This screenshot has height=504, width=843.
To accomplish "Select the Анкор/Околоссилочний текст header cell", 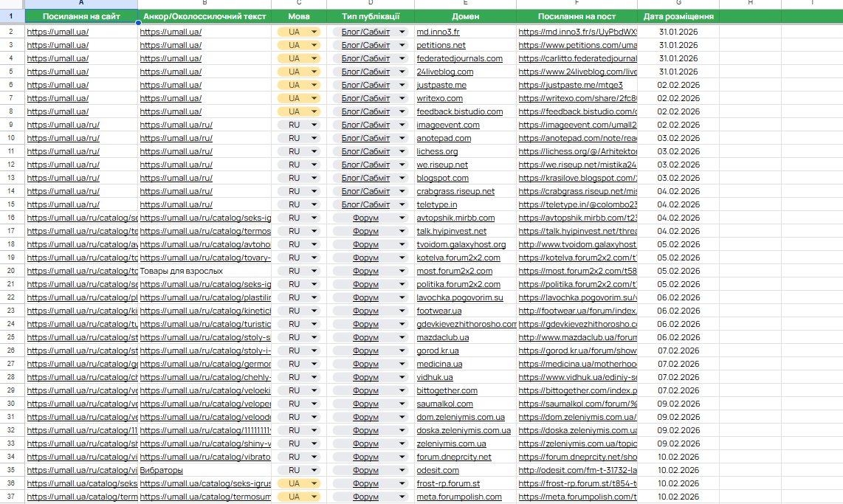I will [204, 16].
